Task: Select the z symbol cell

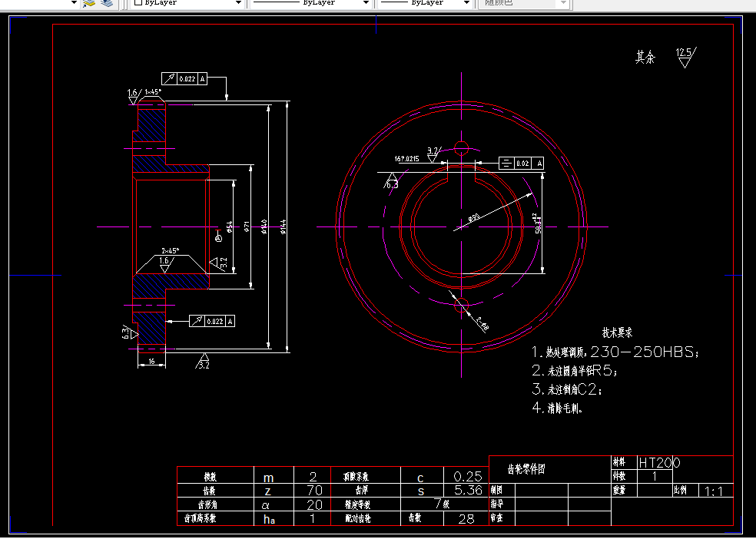Action: [x=268, y=491]
